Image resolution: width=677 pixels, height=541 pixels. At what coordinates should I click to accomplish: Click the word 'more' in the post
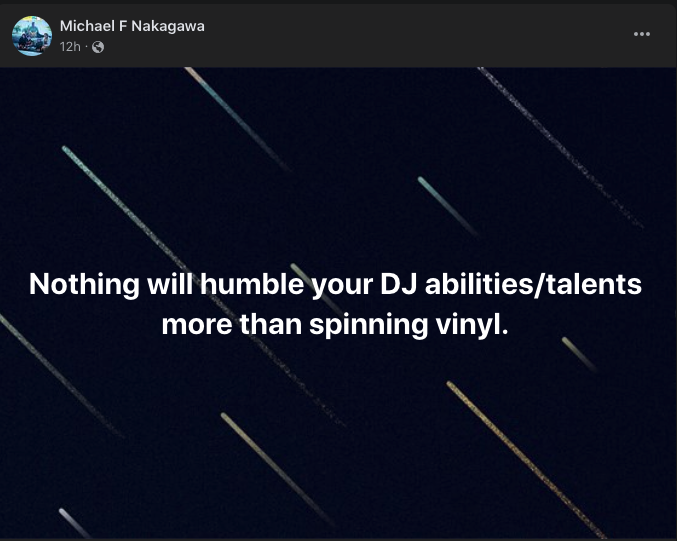197,326
